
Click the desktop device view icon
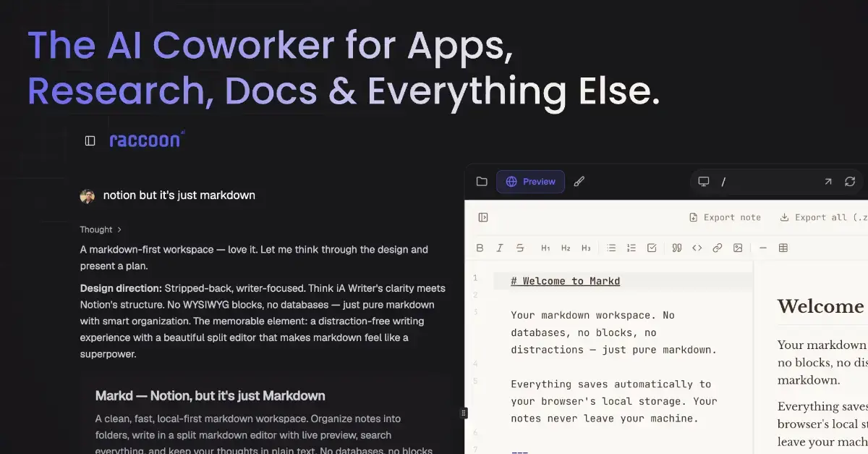click(x=704, y=182)
